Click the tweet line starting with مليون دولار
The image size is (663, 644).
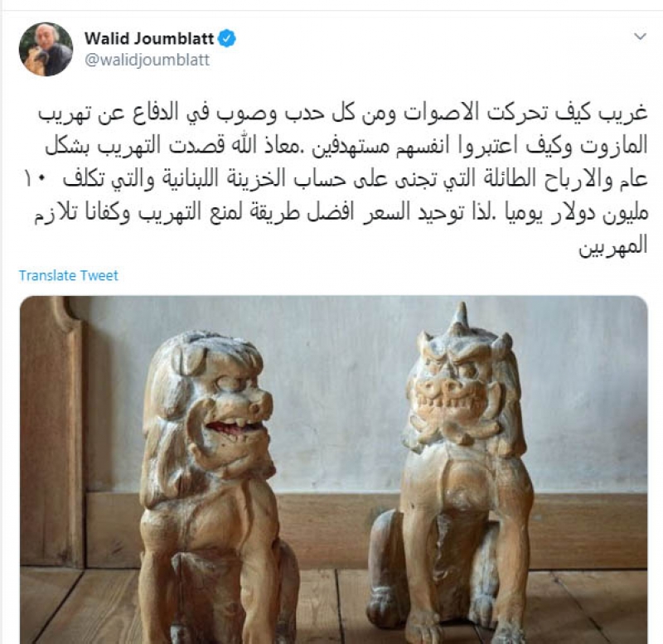tap(341, 213)
